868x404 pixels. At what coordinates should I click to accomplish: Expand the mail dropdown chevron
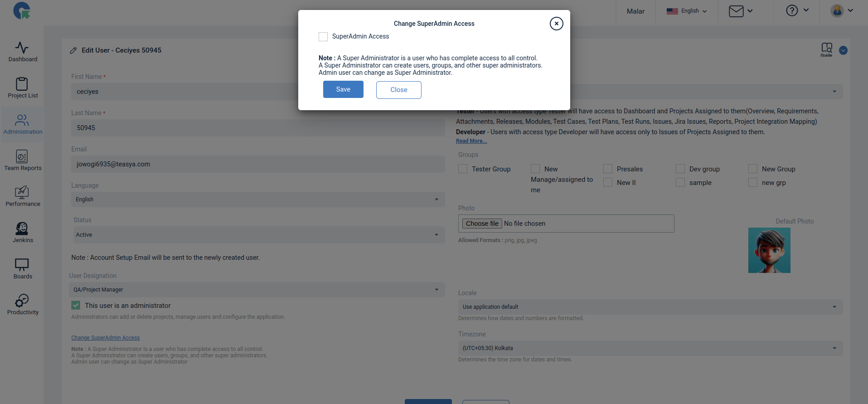pos(750,11)
